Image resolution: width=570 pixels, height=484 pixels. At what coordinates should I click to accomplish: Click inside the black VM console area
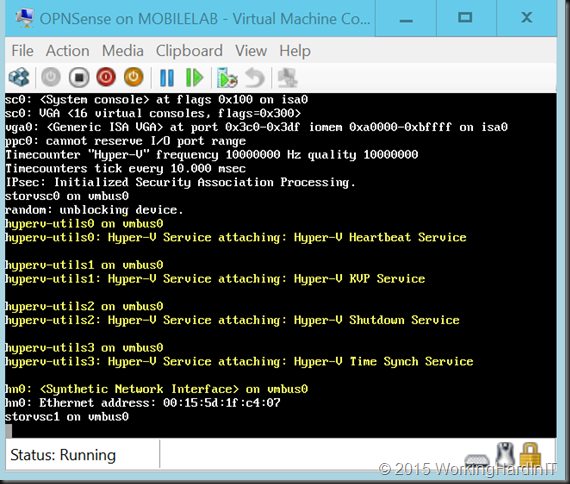[x=281, y=265]
